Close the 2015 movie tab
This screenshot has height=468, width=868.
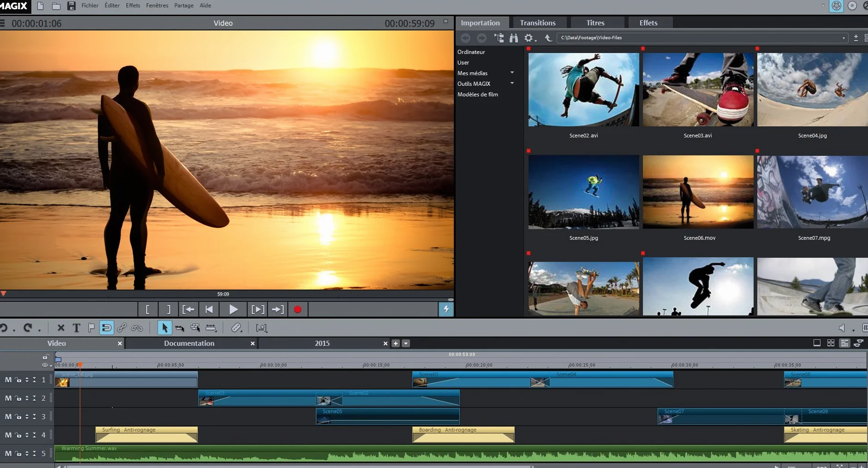[386, 344]
